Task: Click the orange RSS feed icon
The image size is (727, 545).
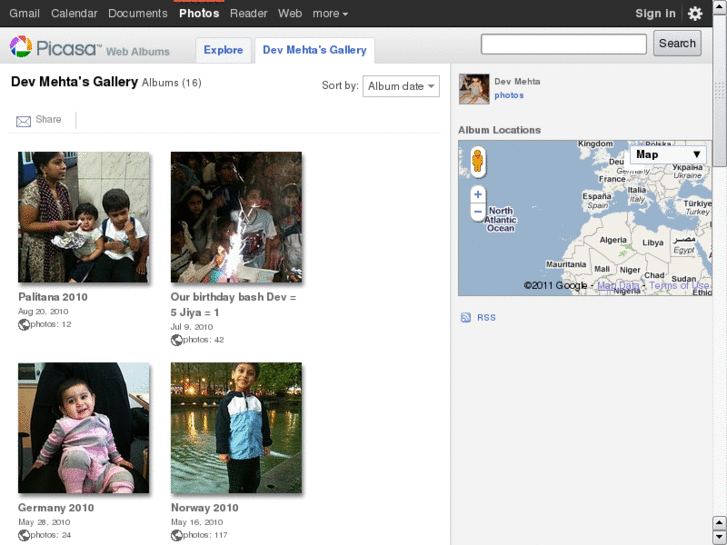Action: 465,318
